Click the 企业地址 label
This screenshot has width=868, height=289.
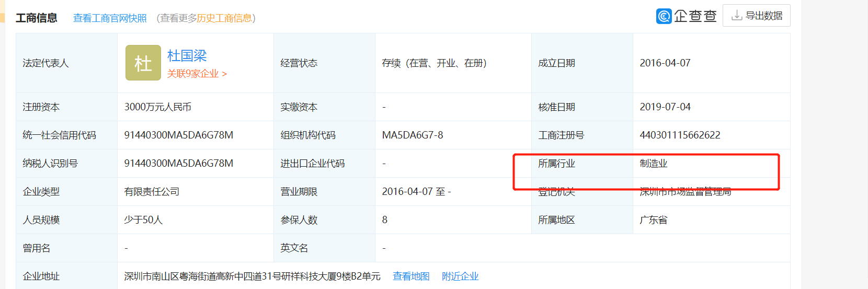coord(41,276)
